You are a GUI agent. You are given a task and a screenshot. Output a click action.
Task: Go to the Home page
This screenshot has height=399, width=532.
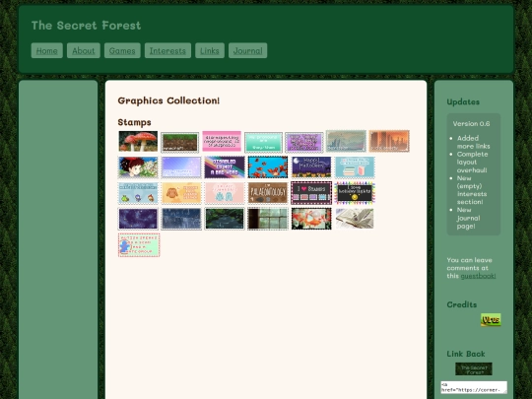[x=47, y=50]
